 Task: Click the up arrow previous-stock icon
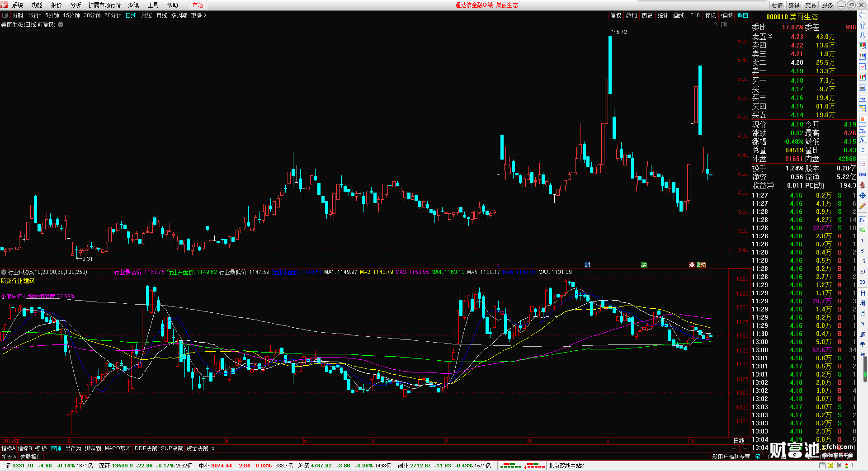click(x=863, y=25)
